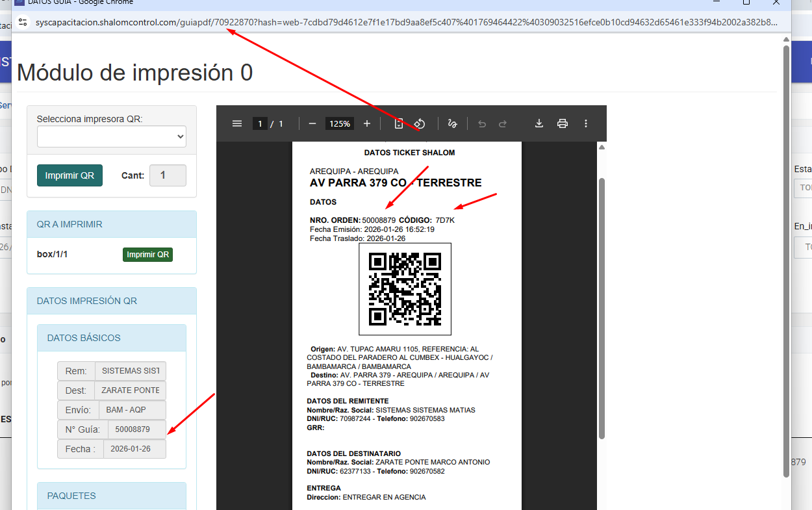Image resolution: width=812 pixels, height=510 pixels.
Task: Click the 125% zoom level field
Action: (x=340, y=123)
